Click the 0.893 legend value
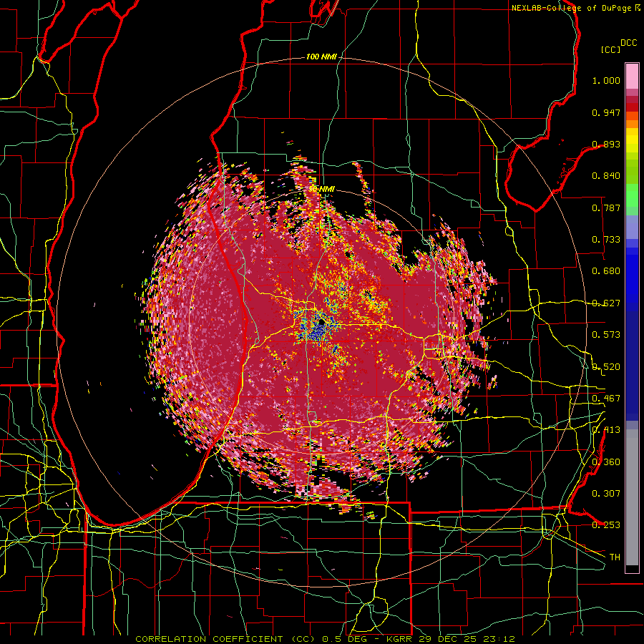 606,144
